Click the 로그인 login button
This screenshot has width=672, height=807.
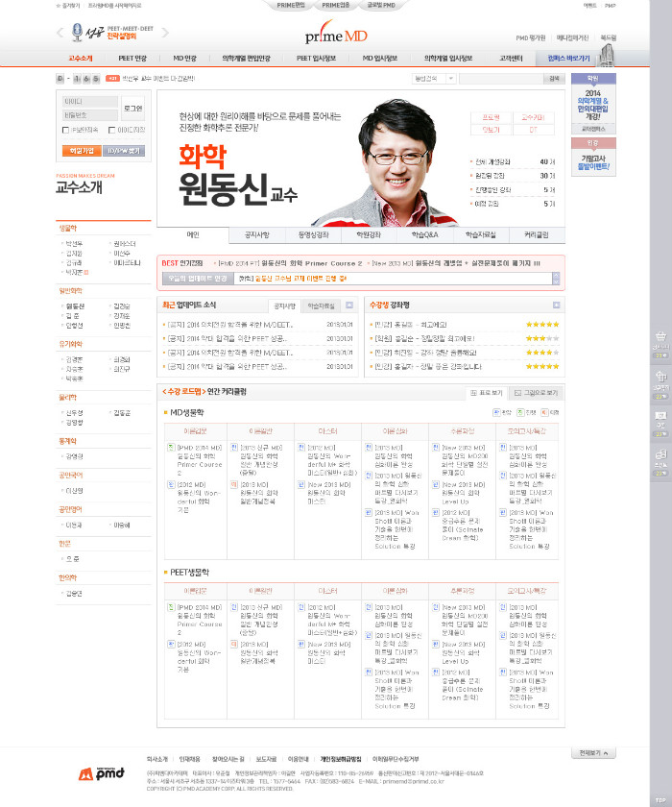click(133, 108)
